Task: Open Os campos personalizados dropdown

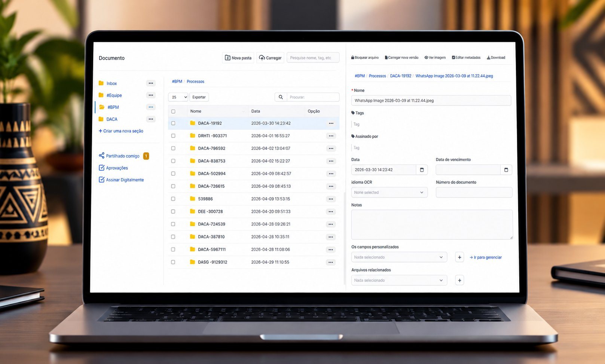Action: tap(399, 257)
